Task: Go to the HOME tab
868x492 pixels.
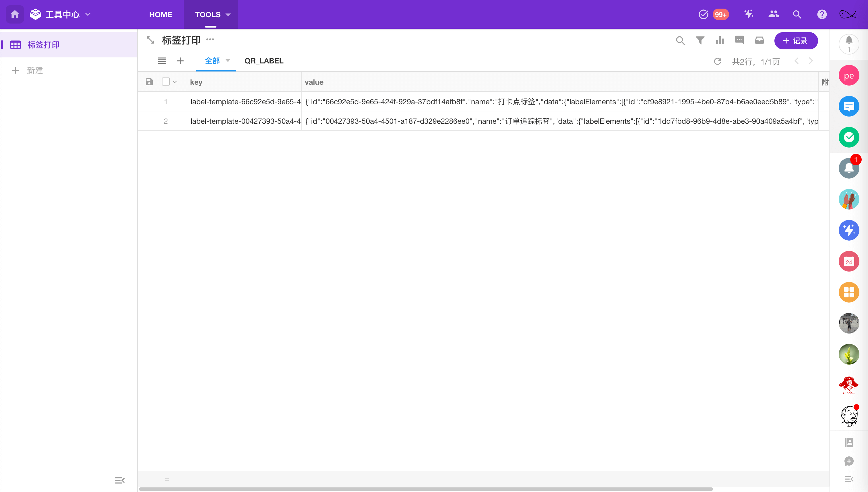Action: [160, 15]
